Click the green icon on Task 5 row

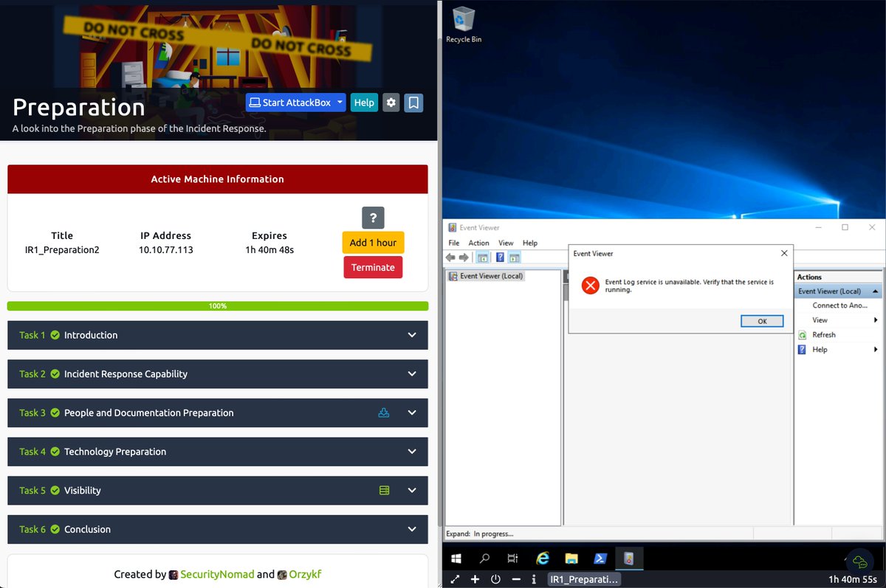(x=384, y=491)
